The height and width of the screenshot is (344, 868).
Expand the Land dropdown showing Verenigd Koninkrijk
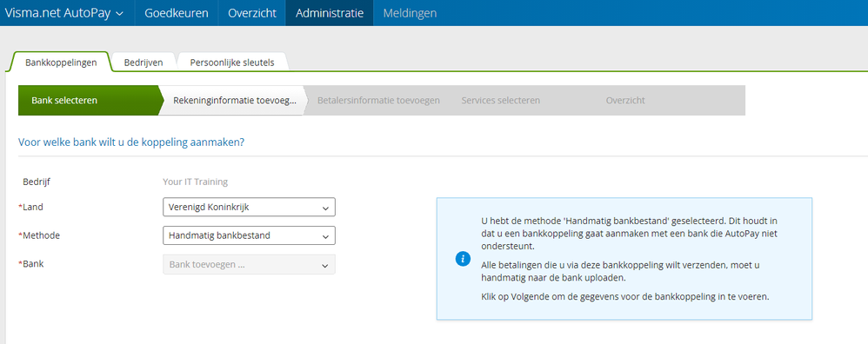tap(249, 208)
